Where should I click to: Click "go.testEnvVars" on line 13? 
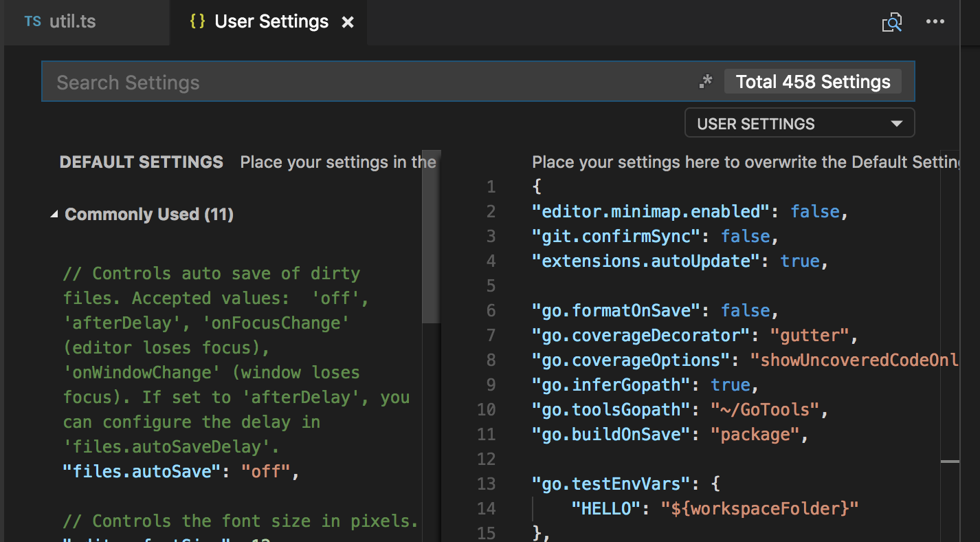pos(611,484)
